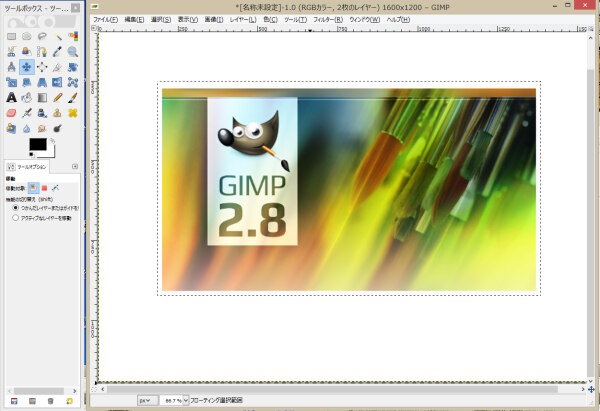Select the Blend gradient tool

42,98
